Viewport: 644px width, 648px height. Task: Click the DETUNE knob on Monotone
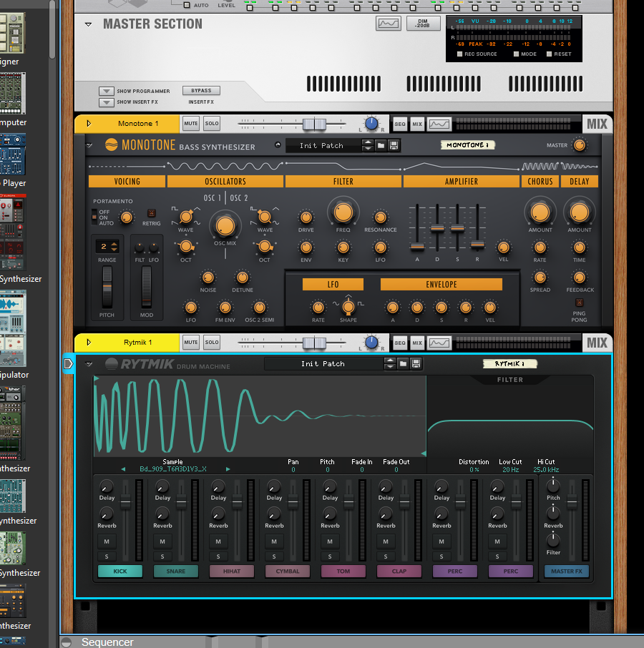(x=243, y=278)
